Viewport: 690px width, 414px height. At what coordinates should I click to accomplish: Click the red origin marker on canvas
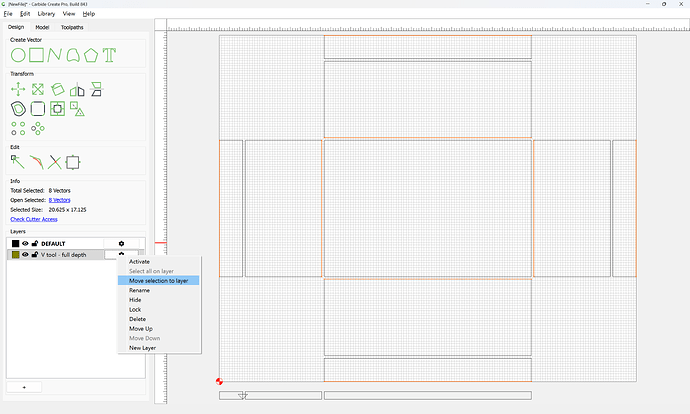point(219,381)
